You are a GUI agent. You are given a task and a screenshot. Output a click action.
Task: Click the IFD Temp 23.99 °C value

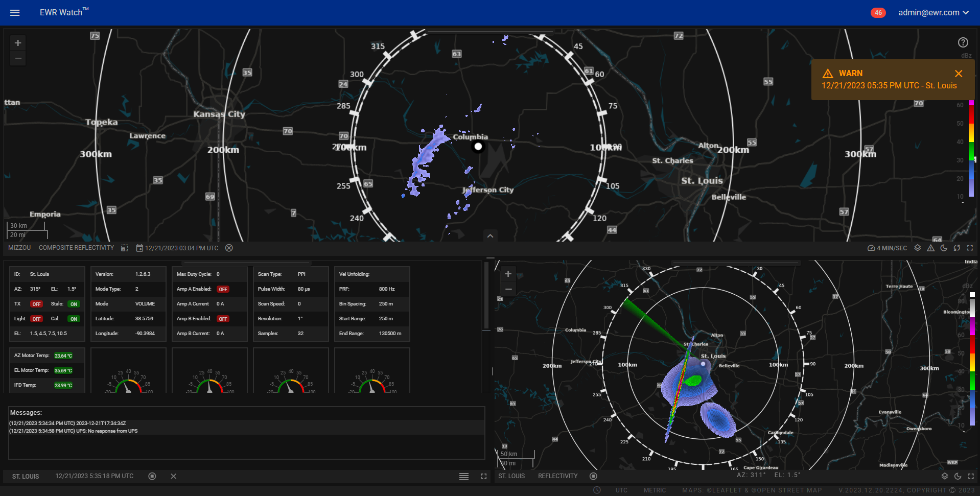[63, 385]
